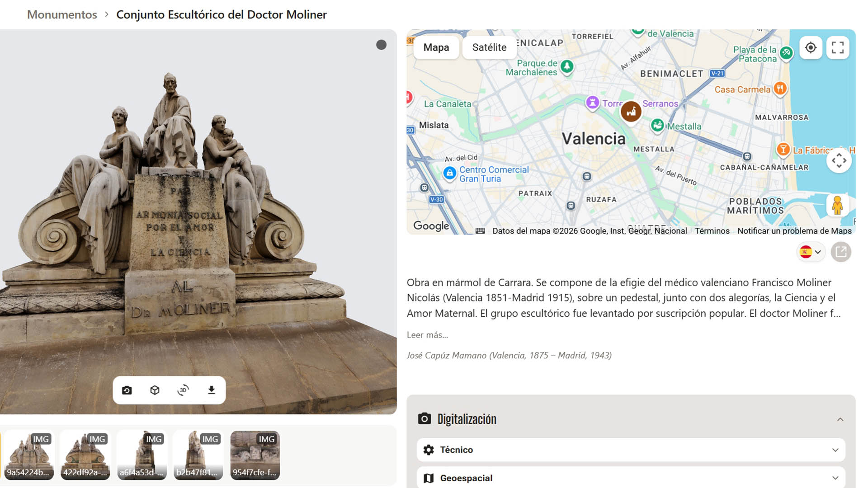Open keyboard shortcuts icon on map
The image size is (868, 488).
click(480, 231)
